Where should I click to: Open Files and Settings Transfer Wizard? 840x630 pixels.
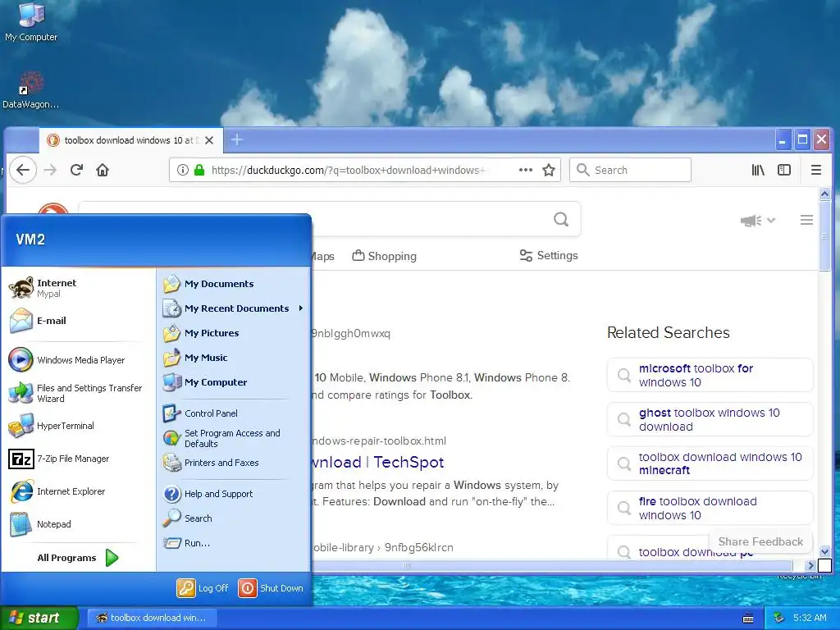(x=78, y=393)
